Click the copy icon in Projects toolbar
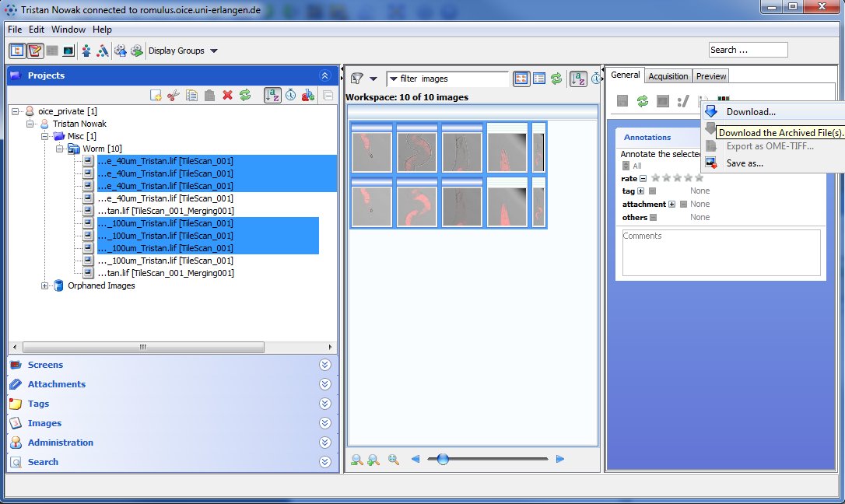The height and width of the screenshot is (504, 845). [191, 95]
